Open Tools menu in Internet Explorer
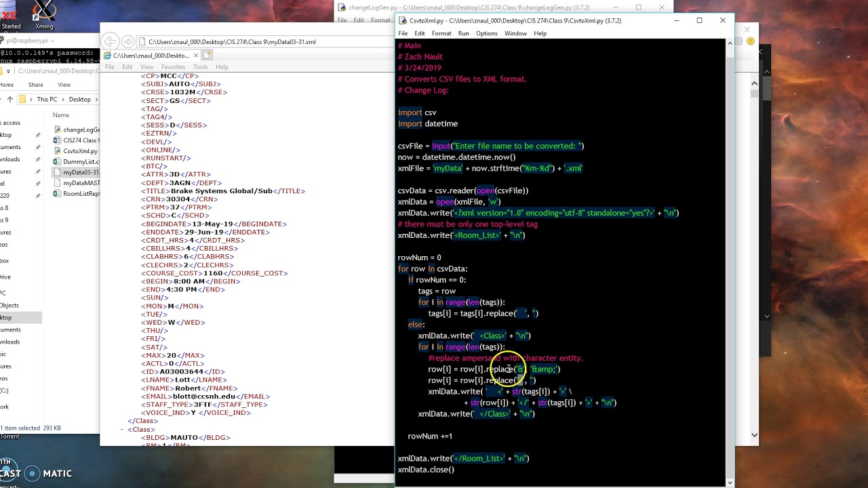Screen dimensions: 868x488 (x=200, y=67)
